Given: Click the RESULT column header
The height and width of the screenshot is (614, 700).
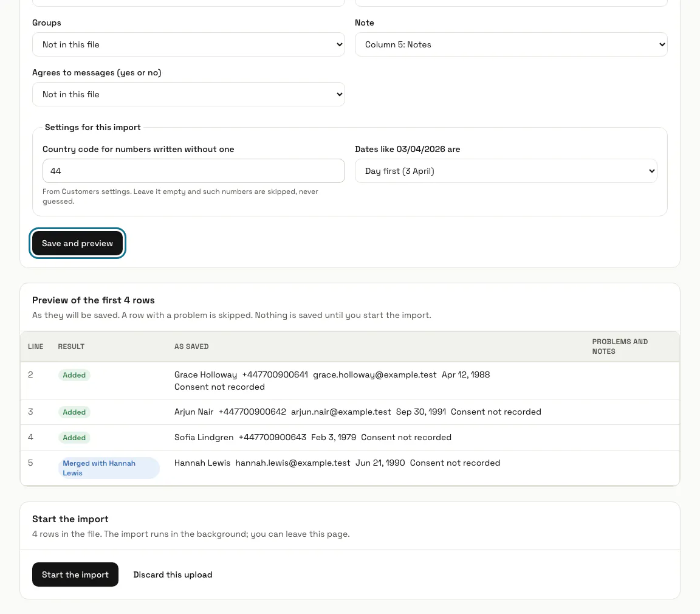Looking at the screenshot, I should tap(71, 347).
